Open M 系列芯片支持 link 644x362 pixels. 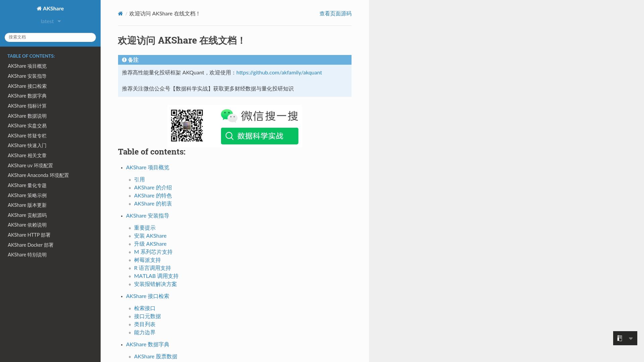(153, 252)
